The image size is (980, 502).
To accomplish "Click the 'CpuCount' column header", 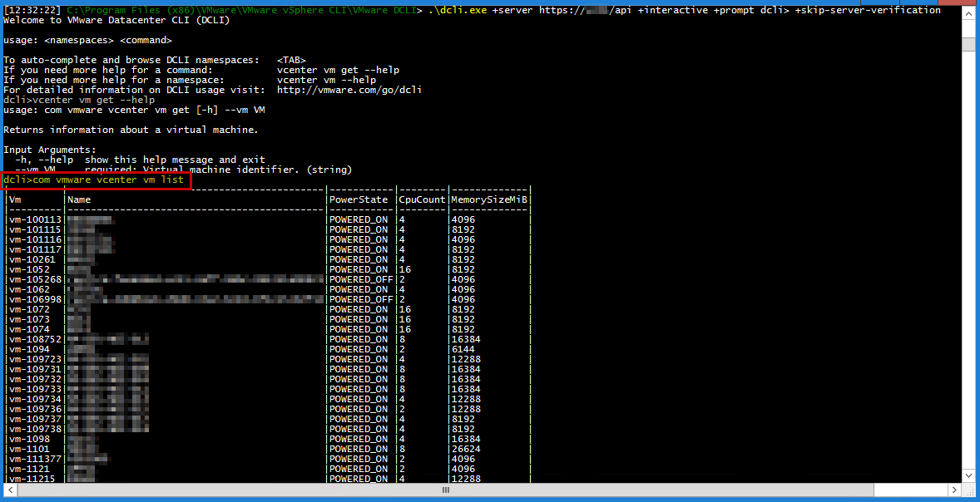I will pyautogui.click(x=422, y=199).
